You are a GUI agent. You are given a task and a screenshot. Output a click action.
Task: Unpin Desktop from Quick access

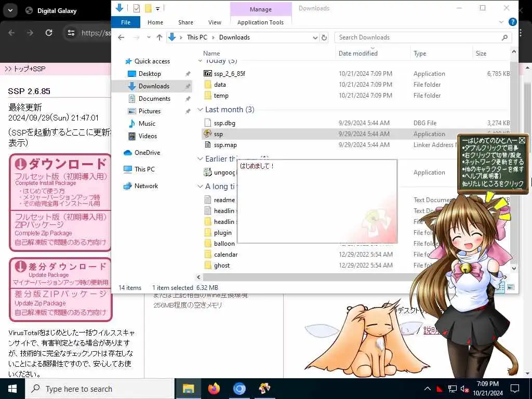click(x=188, y=74)
